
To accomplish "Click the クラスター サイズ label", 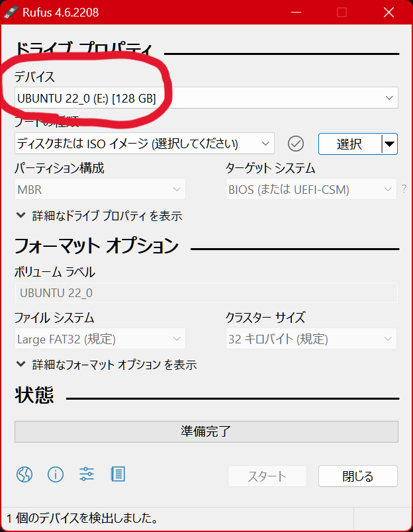I will 265,318.
